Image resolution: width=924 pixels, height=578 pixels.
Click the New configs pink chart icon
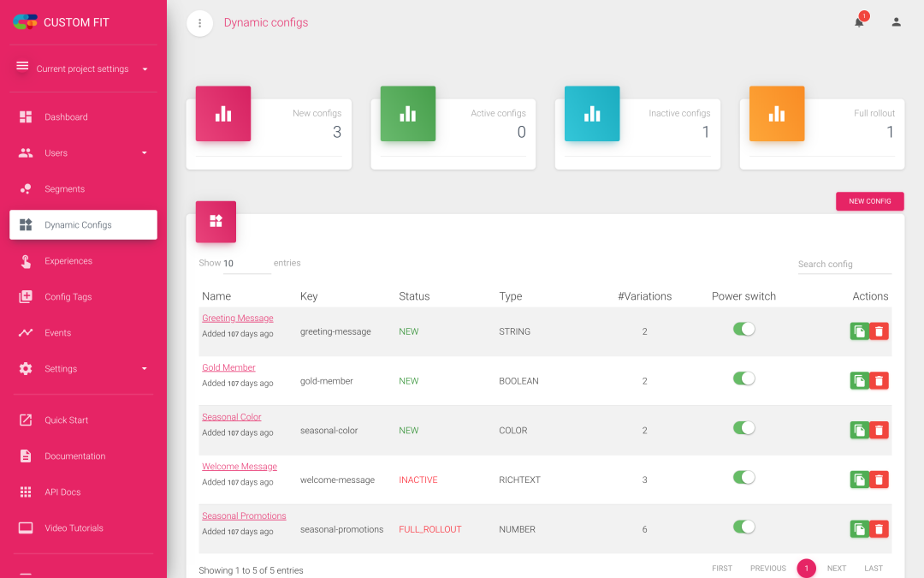point(223,114)
